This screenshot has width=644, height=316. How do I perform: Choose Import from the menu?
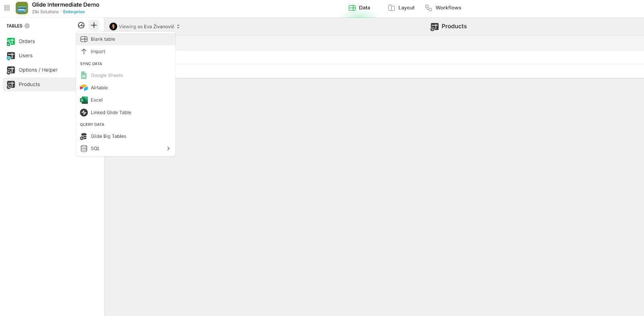tap(126, 52)
